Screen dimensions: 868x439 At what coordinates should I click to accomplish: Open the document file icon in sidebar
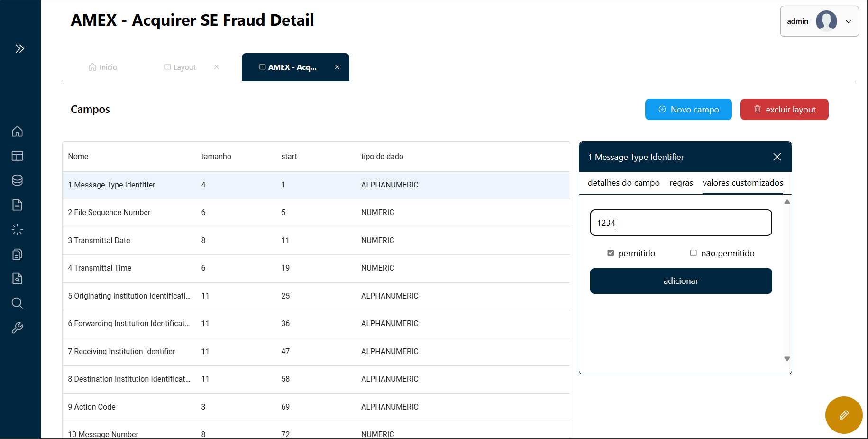[x=18, y=205]
